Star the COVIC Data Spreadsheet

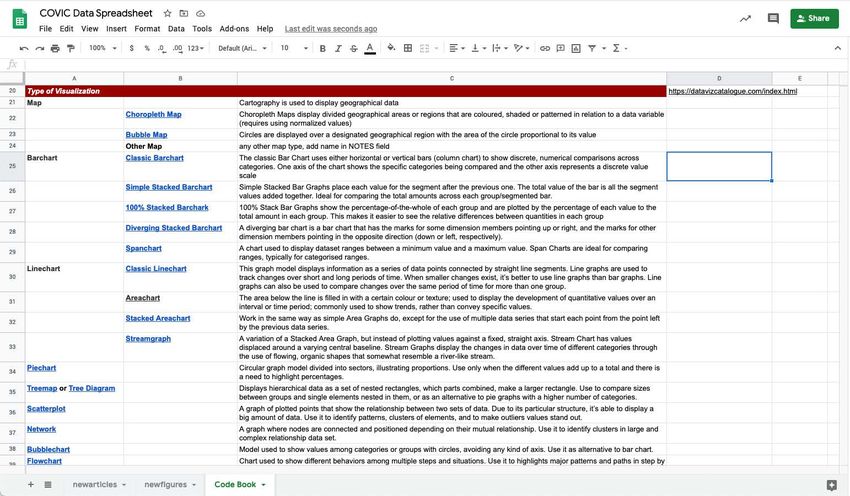(168, 13)
